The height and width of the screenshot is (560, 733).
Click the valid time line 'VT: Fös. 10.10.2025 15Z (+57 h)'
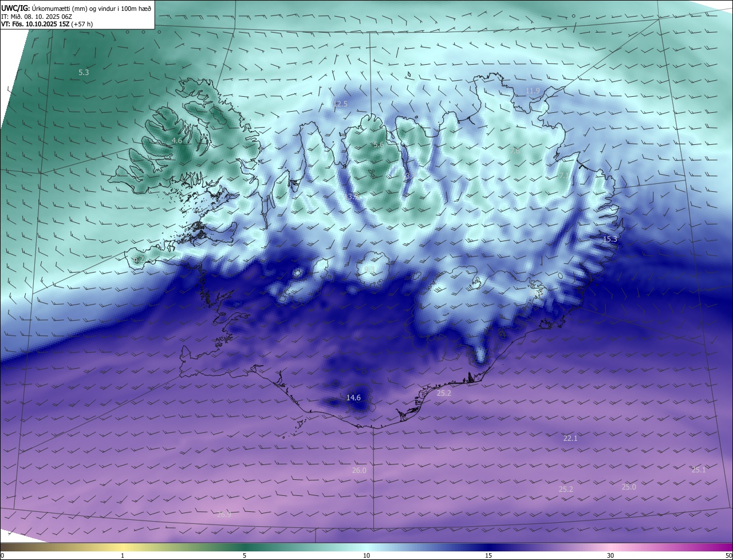48,24
